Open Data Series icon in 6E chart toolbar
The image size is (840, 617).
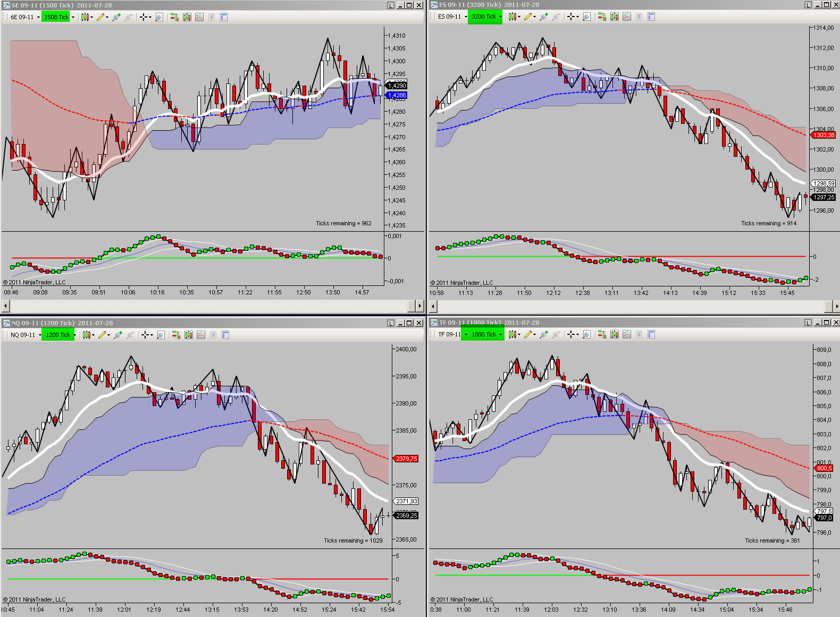click(x=187, y=17)
